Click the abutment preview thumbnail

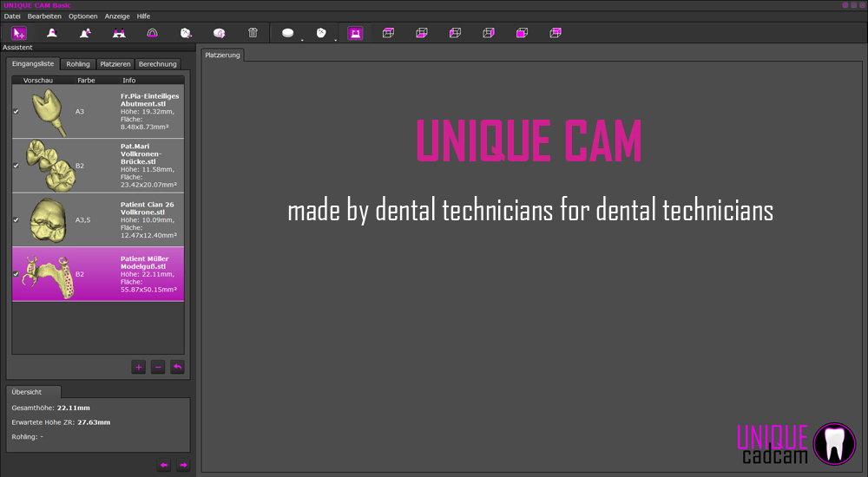[x=49, y=112]
